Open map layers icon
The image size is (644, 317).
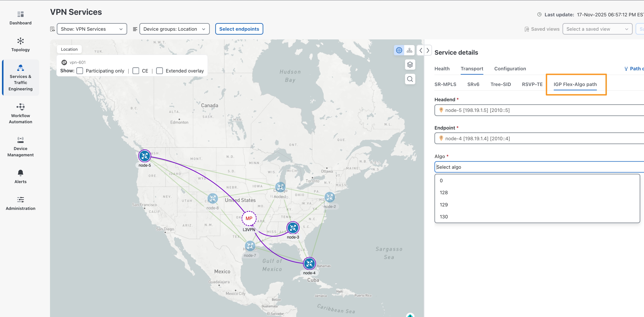410,65
